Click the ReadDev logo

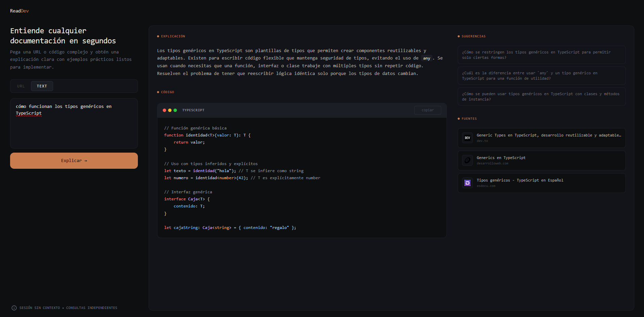coord(19,10)
